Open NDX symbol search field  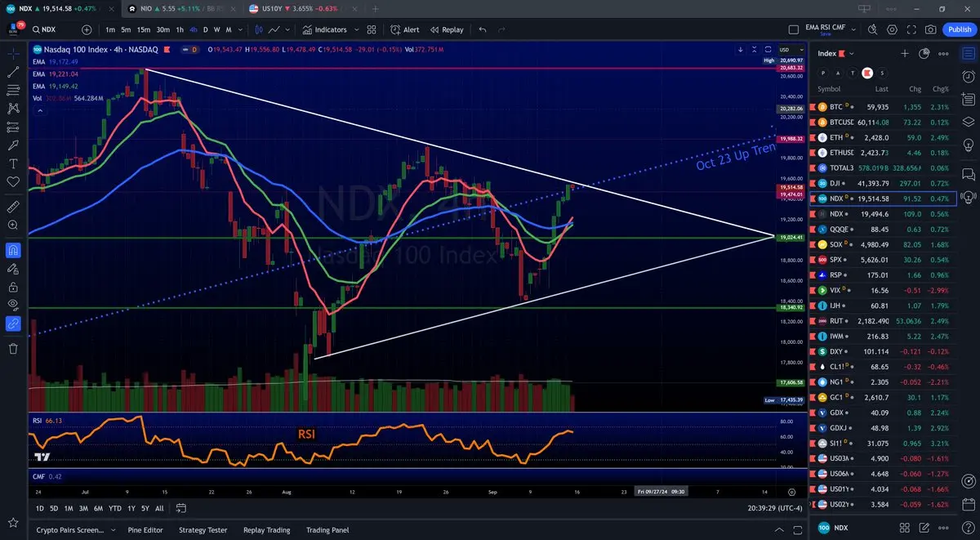(53, 29)
